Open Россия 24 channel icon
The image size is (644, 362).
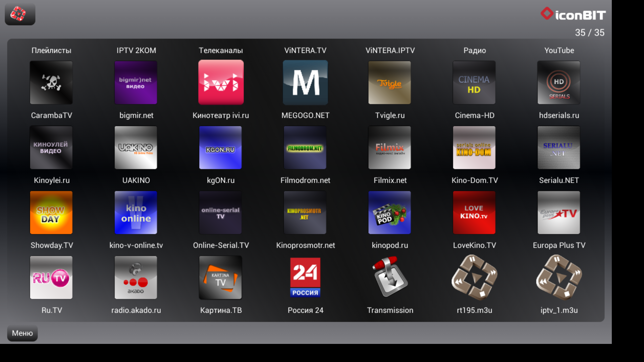click(305, 278)
